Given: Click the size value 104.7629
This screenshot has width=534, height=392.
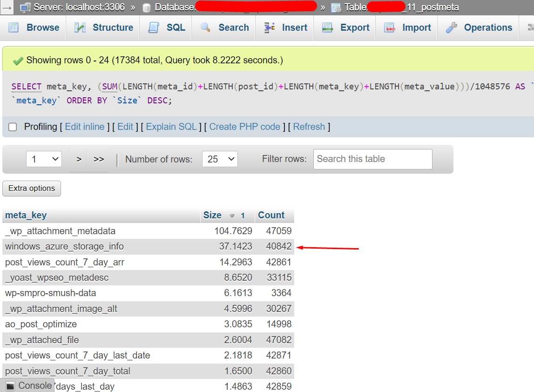Looking at the screenshot, I should click(233, 231).
